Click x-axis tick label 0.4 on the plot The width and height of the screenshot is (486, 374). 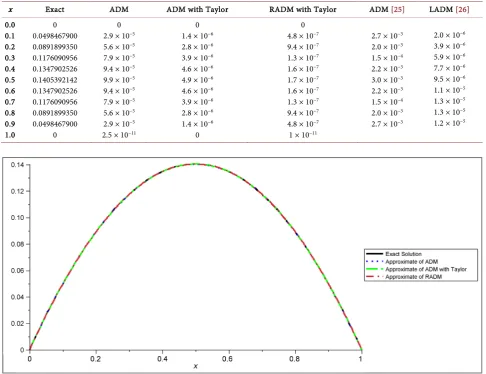pyautogui.click(x=162, y=359)
